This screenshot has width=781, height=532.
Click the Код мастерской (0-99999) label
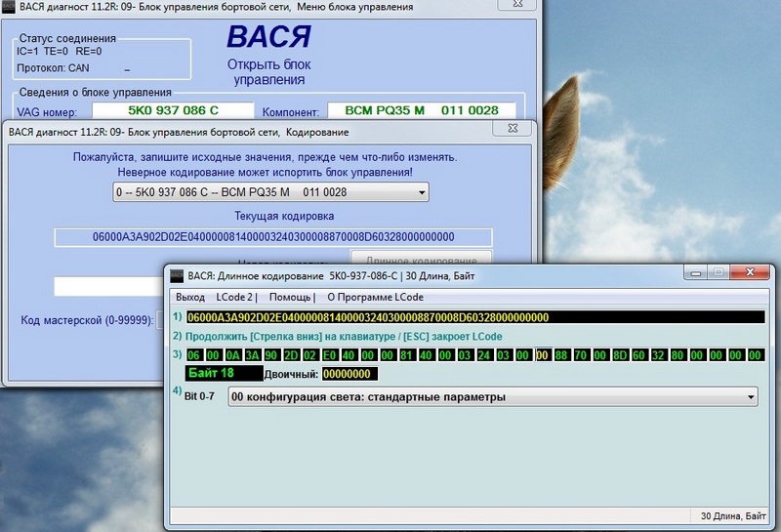(87, 320)
